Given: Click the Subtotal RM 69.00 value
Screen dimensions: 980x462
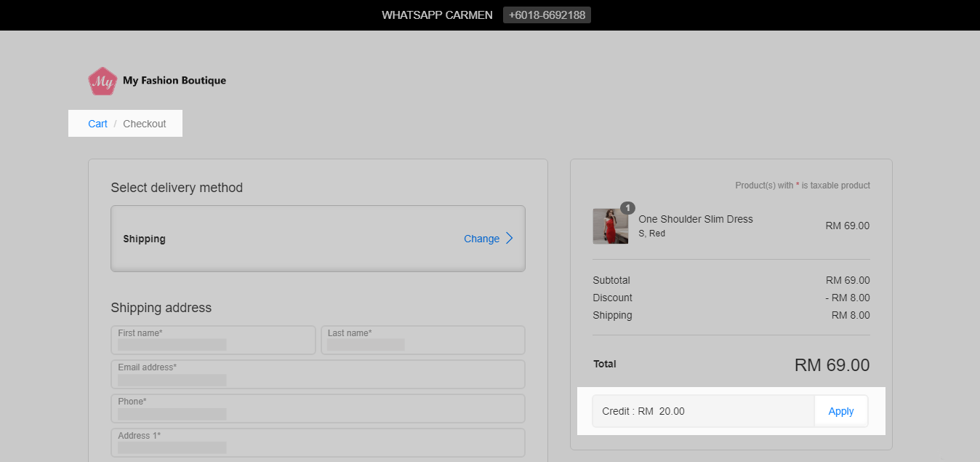Looking at the screenshot, I should [848, 280].
